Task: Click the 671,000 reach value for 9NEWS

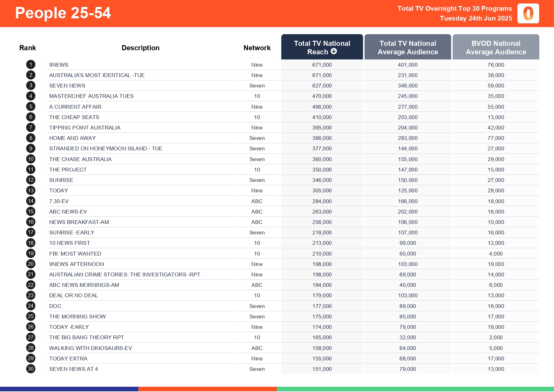Action: [x=321, y=64]
